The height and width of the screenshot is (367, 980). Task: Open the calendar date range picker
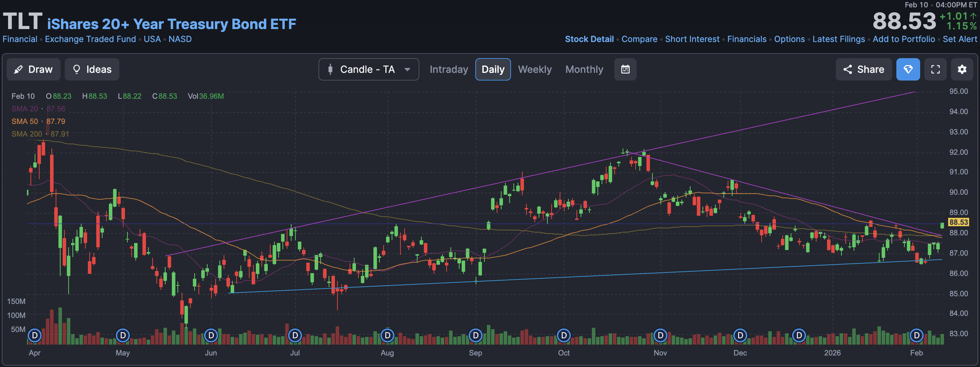click(x=625, y=69)
